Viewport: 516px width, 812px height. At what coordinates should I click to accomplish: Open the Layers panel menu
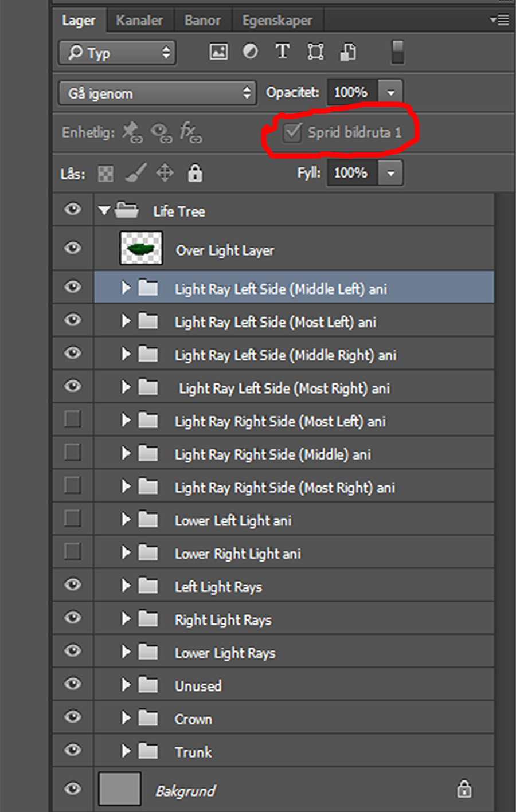tap(499, 19)
